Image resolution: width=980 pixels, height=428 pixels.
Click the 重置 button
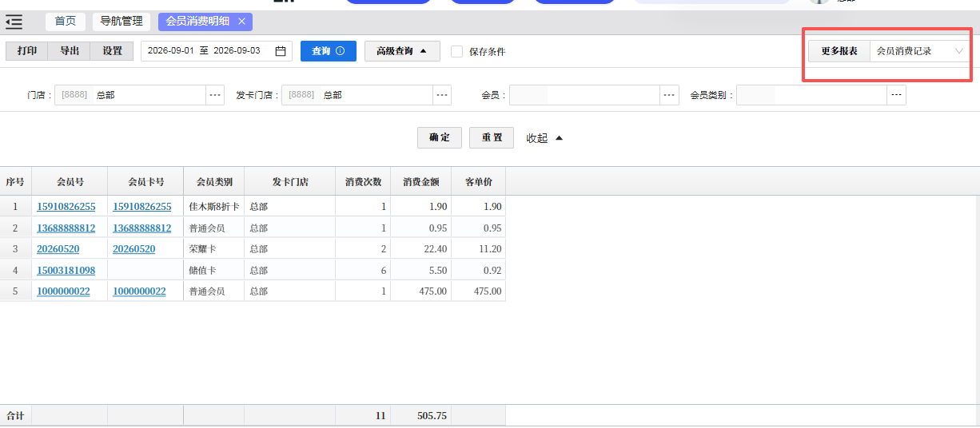pyautogui.click(x=492, y=137)
